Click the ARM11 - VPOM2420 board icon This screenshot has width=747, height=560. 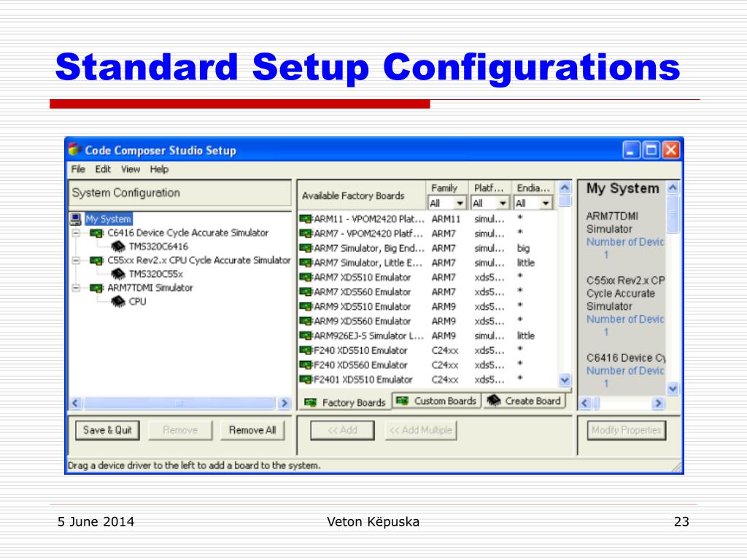306,219
